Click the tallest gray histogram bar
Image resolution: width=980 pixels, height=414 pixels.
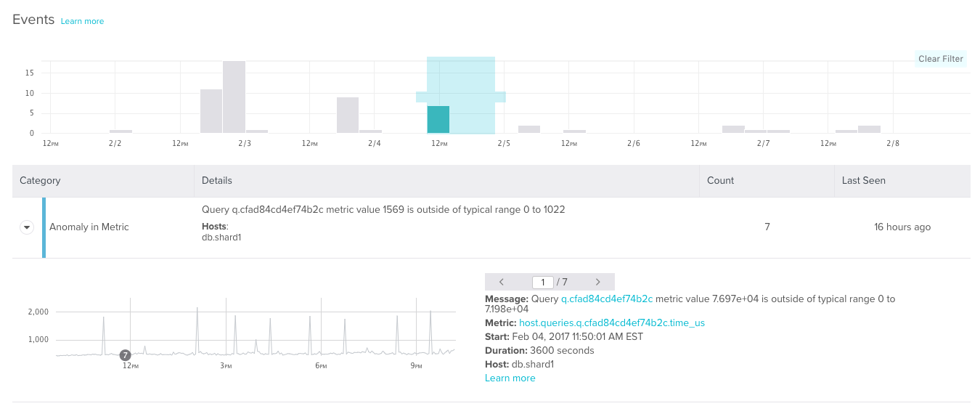point(234,97)
